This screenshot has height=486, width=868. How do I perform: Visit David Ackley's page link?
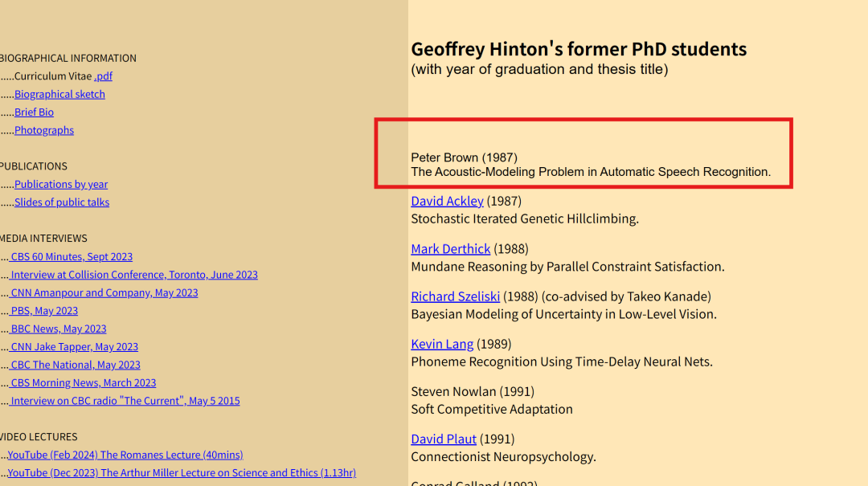(447, 201)
